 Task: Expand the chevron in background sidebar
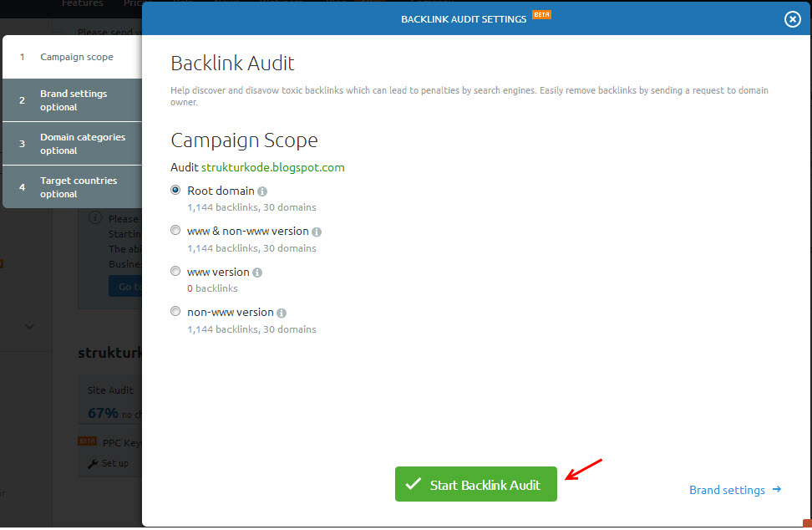[29, 326]
